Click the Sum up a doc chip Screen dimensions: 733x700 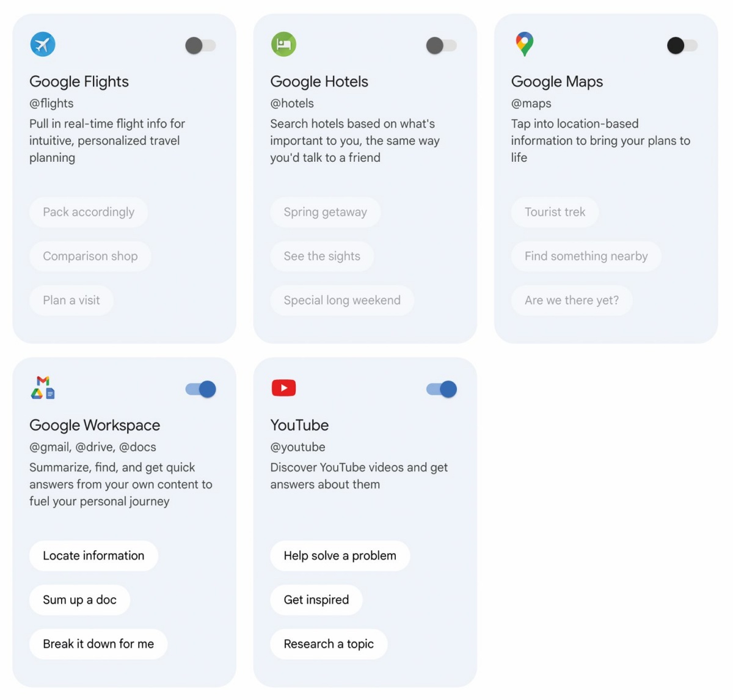[79, 600]
